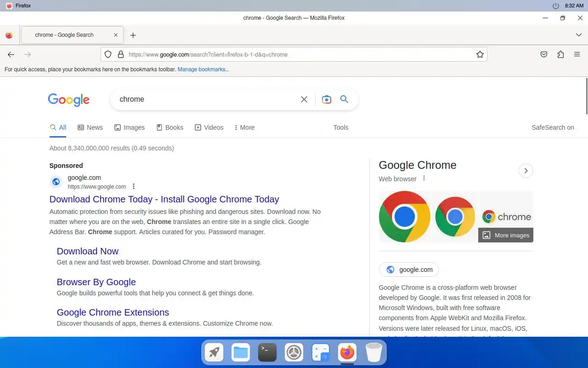
Task: Open Calculator from the dock
Action: pos(321,353)
